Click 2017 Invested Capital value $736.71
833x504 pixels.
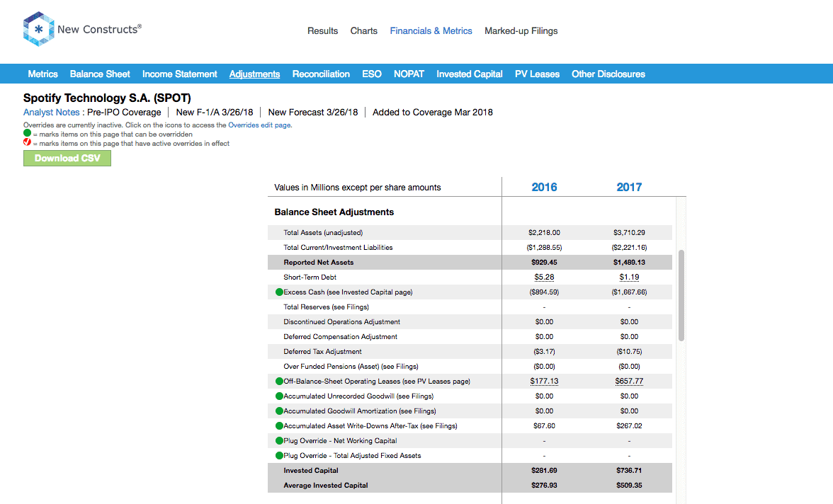pos(629,471)
